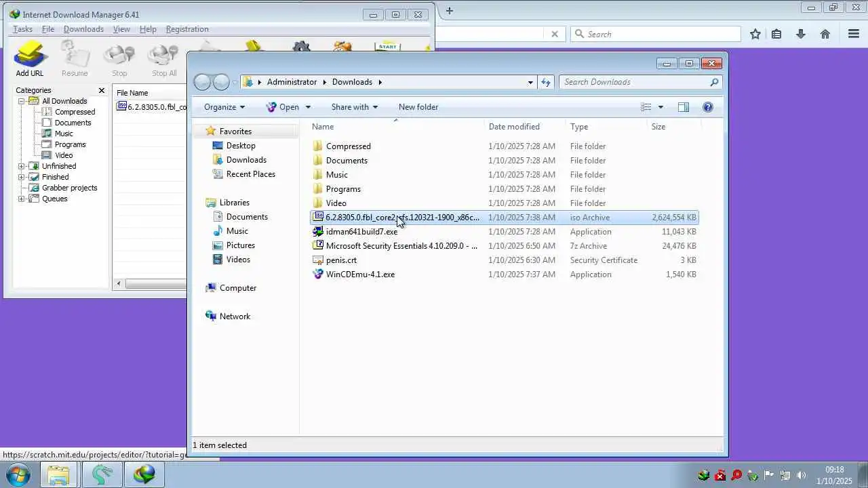868x488 pixels.
Task: Open a new browser tab with plus
Action: (x=449, y=11)
